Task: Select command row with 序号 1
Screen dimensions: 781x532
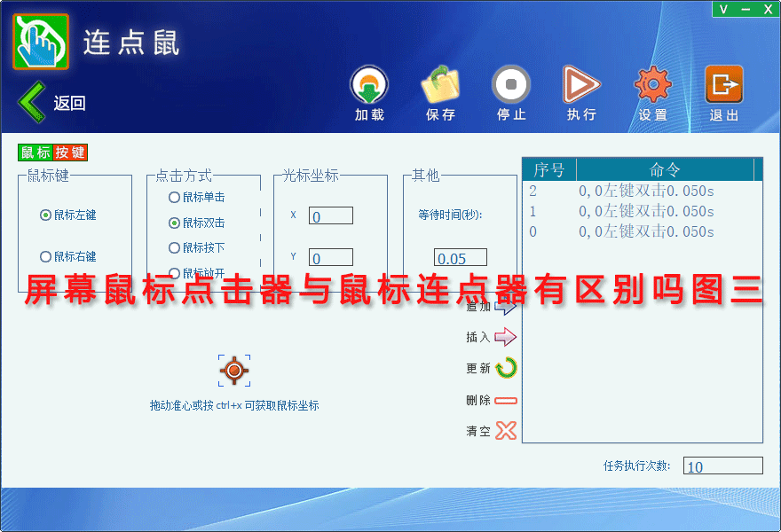Action: point(643,212)
